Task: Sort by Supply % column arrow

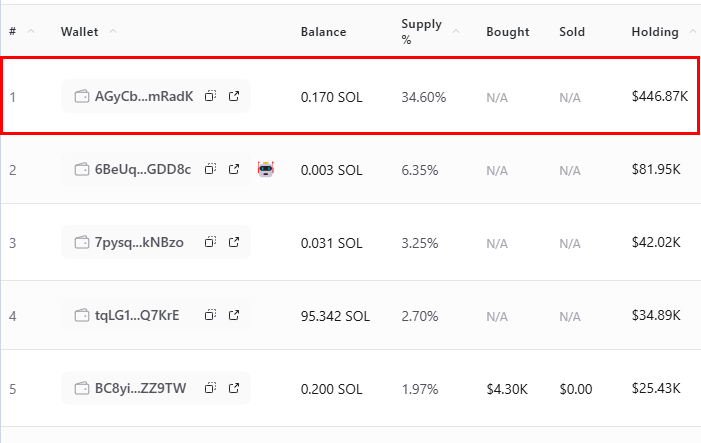Action: [456, 31]
